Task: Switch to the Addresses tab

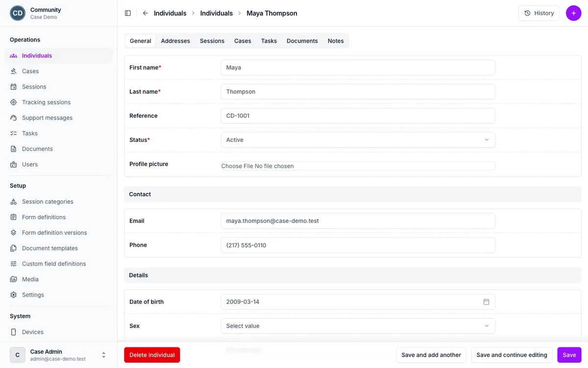Action: [175, 41]
